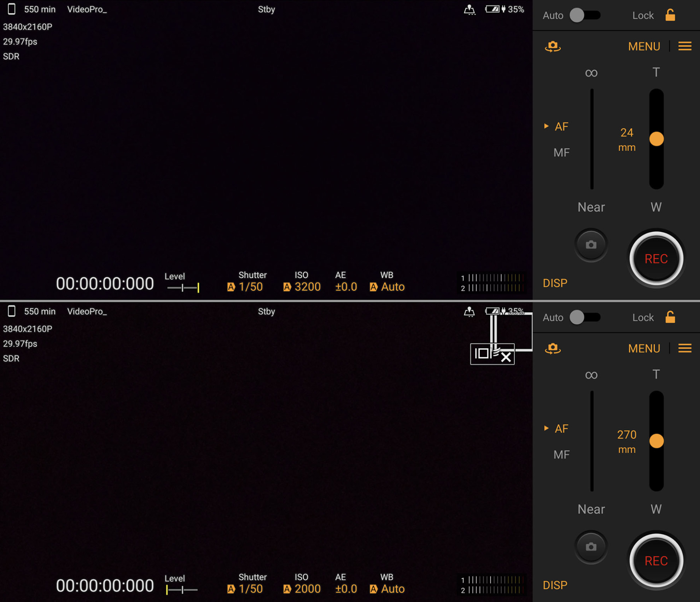
Task: Open the DISP options in the lower view
Action: (x=555, y=585)
